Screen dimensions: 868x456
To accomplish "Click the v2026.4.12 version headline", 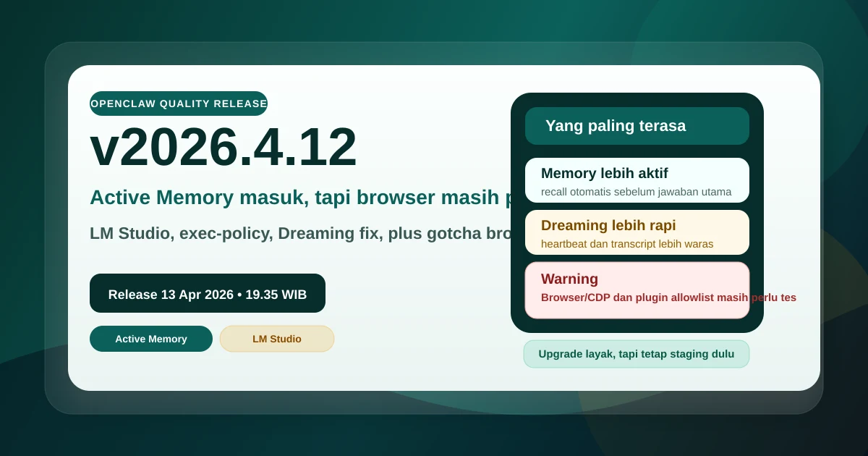I will click(x=224, y=147).
